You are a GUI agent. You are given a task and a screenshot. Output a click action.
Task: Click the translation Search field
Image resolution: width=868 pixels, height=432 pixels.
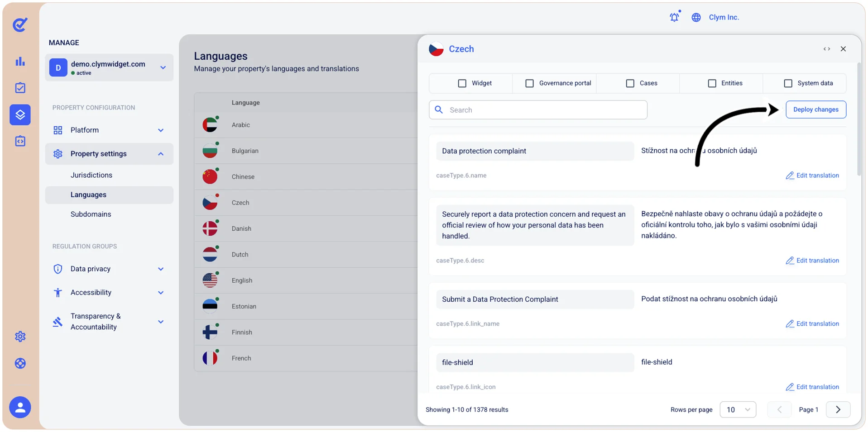[x=538, y=110]
